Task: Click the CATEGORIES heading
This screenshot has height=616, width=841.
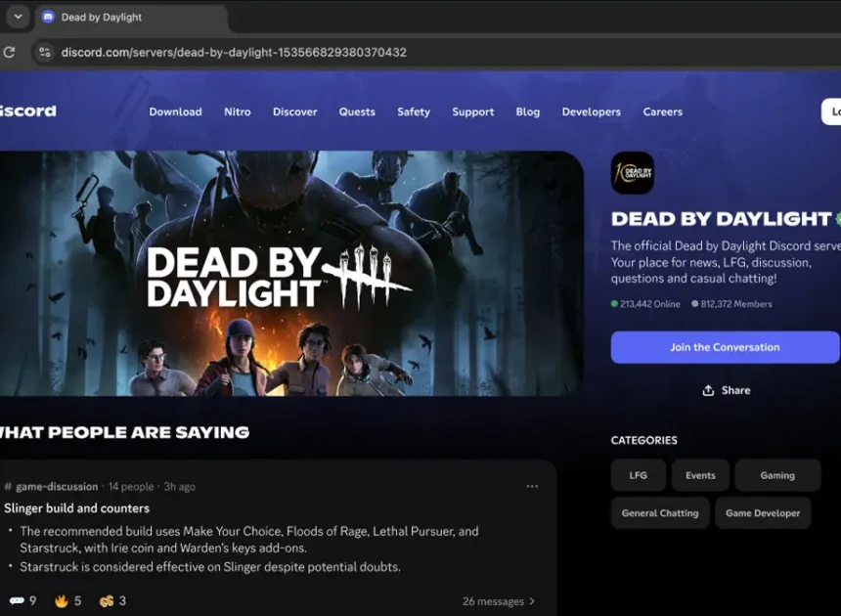Action: [x=643, y=440]
